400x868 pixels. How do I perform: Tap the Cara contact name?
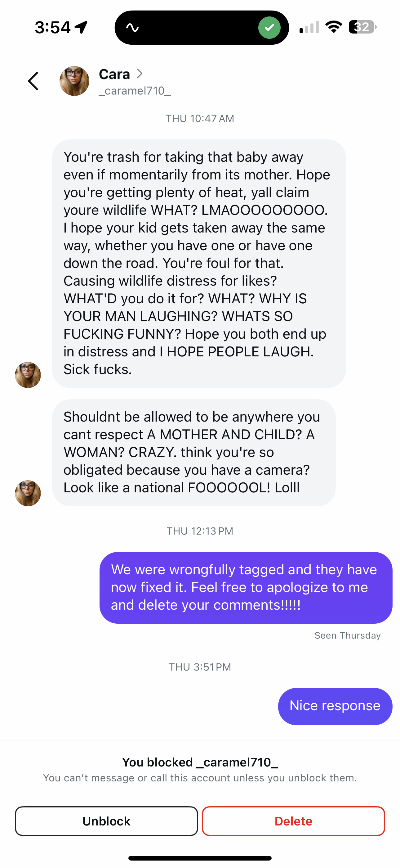point(114,74)
